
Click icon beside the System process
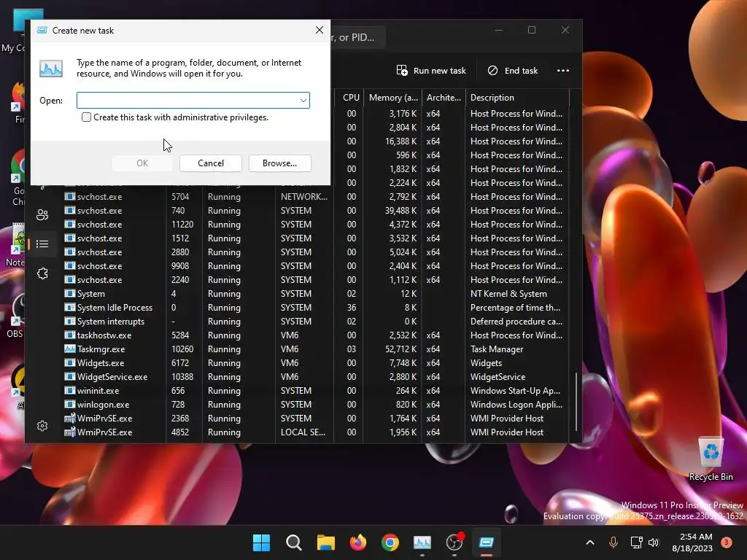click(x=69, y=293)
